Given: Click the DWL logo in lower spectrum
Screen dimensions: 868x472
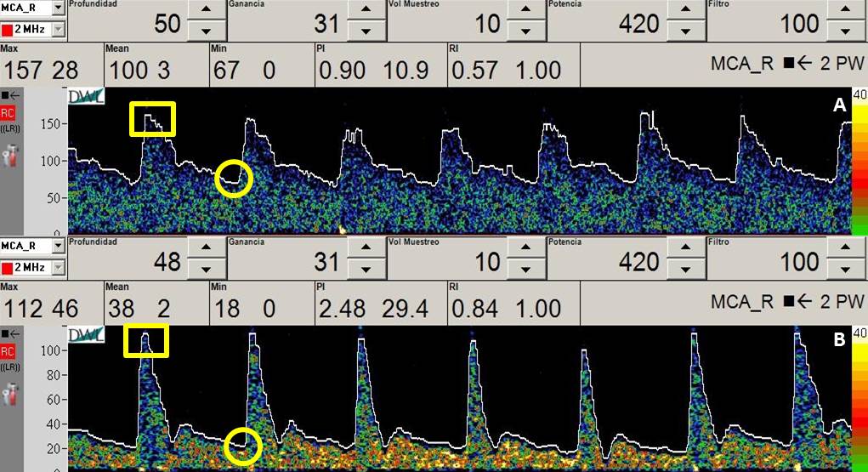Looking at the screenshot, I should [86, 336].
